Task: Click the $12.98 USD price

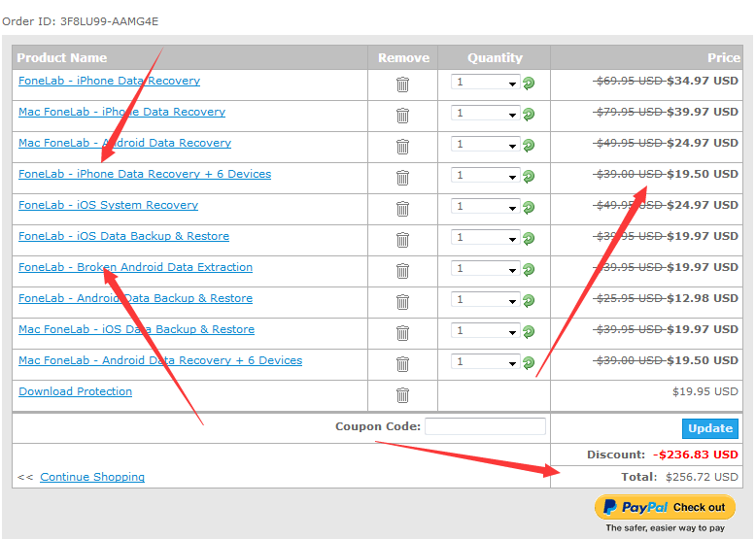Action: click(702, 298)
